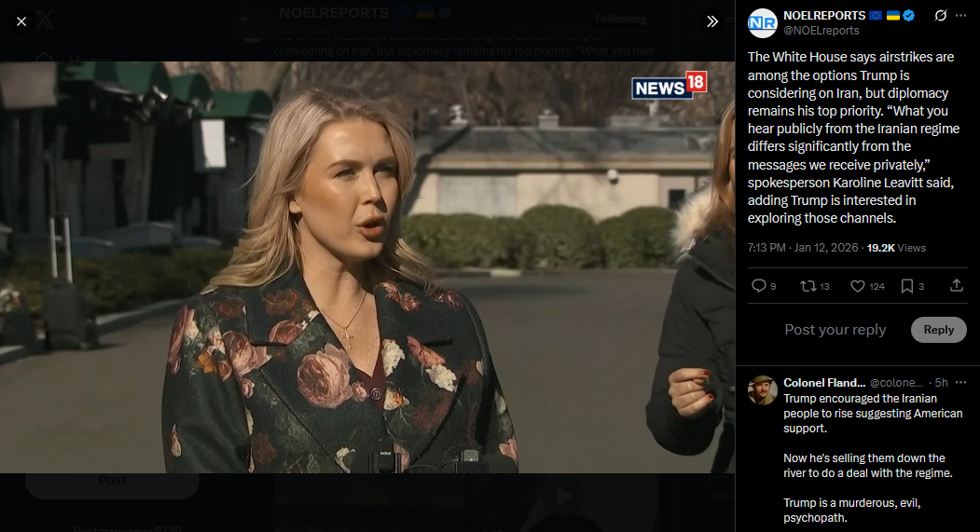The image size is (980, 532).
Task: Open the 5h timestamp on the reply
Action: click(941, 383)
